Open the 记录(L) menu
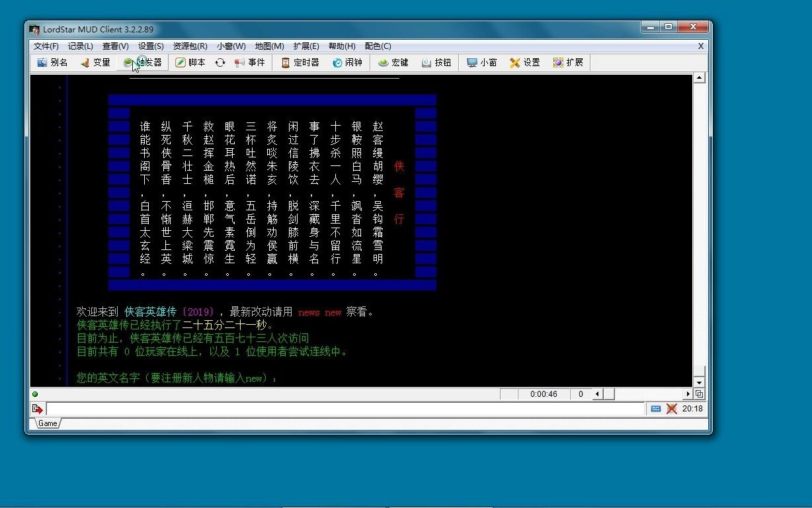Image resolution: width=812 pixels, height=508 pixels. 81,46
